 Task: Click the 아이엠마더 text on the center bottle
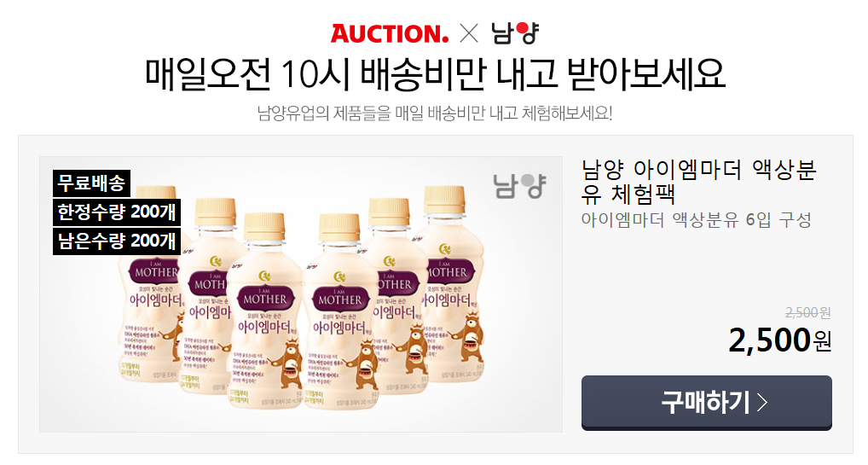(265, 328)
